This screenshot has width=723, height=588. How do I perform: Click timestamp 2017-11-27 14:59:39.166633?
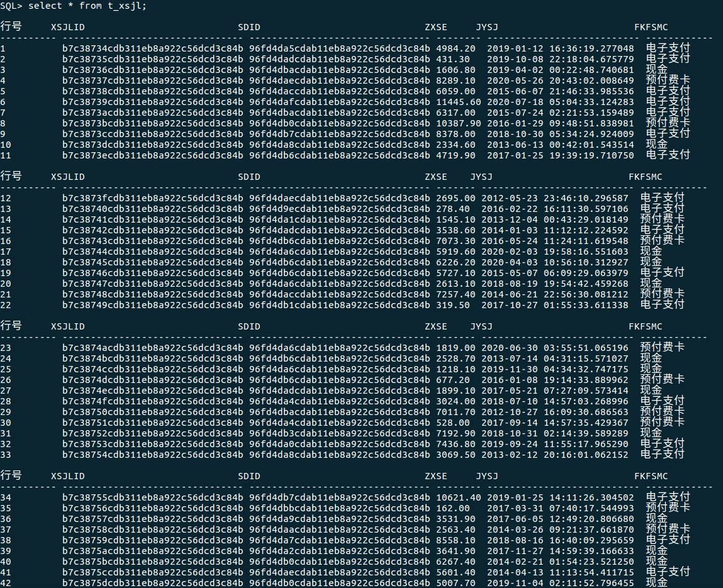(560, 551)
